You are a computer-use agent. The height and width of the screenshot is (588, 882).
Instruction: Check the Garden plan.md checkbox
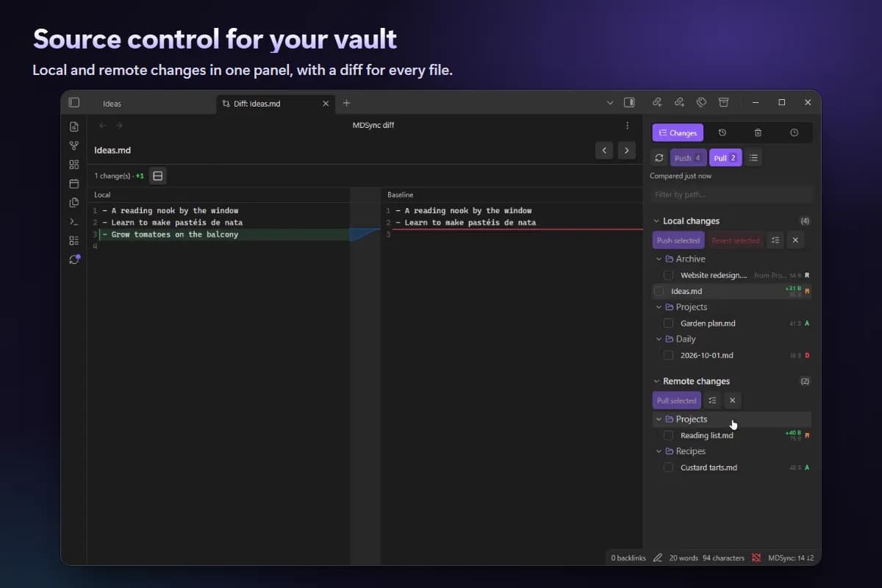pyautogui.click(x=668, y=323)
